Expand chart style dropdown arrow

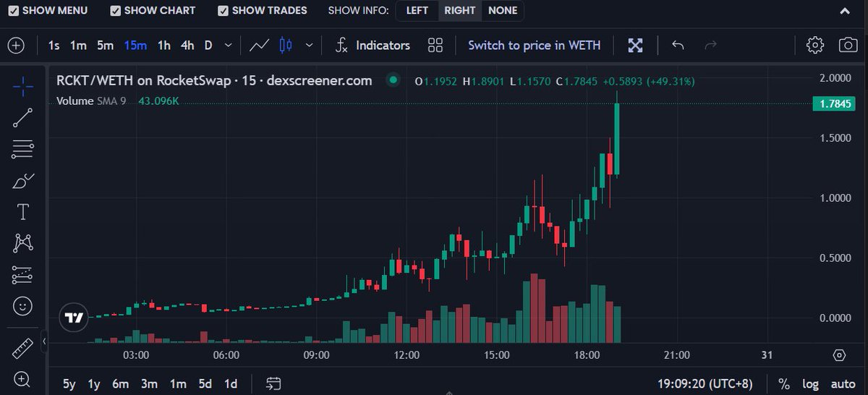(310, 46)
